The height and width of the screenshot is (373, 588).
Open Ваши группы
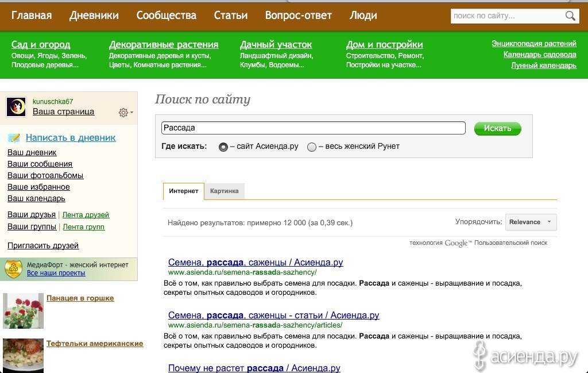32,226
